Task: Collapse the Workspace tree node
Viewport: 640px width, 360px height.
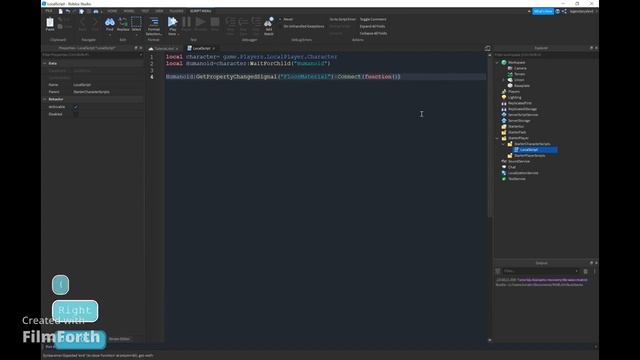Action: (x=497, y=62)
